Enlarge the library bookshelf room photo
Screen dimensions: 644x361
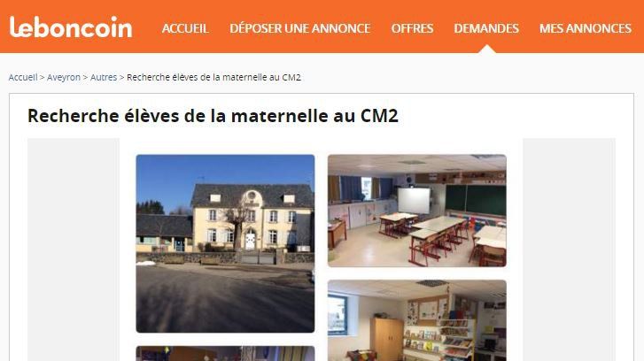[x=417, y=320]
